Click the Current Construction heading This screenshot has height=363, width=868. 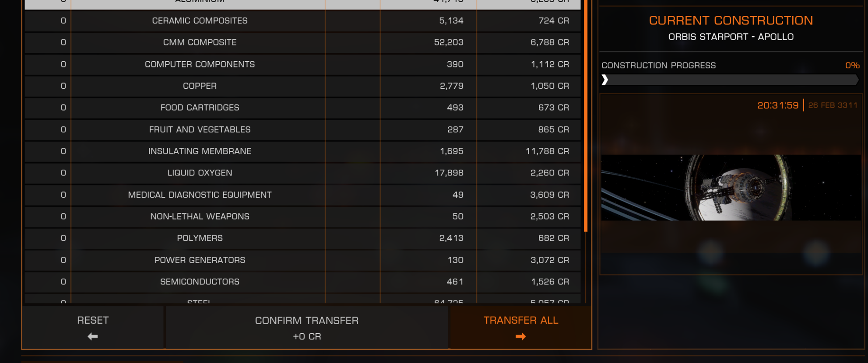[731, 20]
